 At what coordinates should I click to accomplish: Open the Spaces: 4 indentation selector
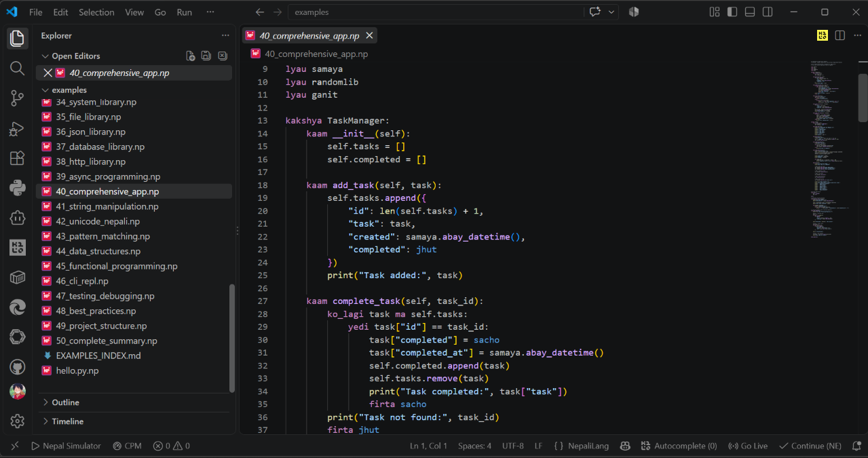click(475, 446)
